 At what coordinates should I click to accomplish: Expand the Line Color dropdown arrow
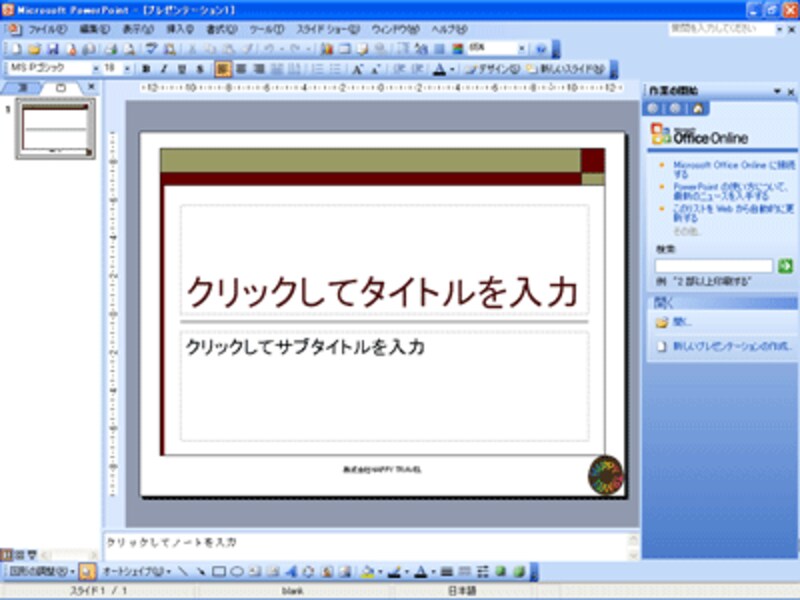pyautogui.click(x=407, y=572)
